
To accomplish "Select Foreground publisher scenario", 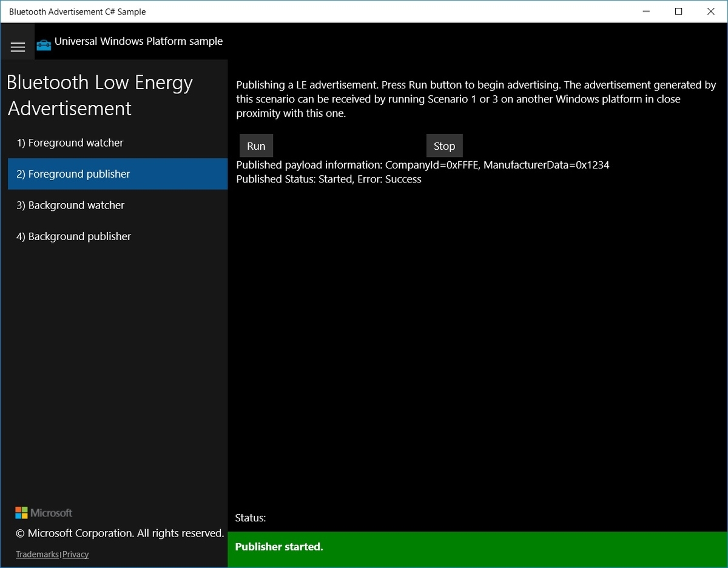I will pyautogui.click(x=118, y=174).
